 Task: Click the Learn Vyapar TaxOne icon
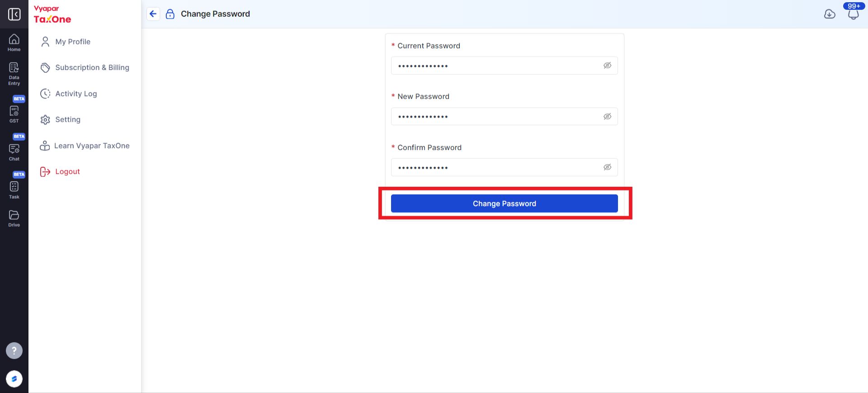(x=45, y=146)
